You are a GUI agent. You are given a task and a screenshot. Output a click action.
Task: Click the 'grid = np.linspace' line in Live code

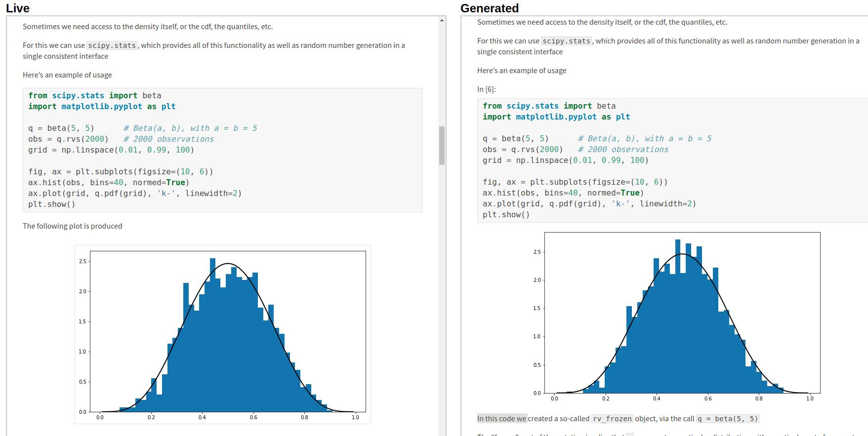click(111, 150)
